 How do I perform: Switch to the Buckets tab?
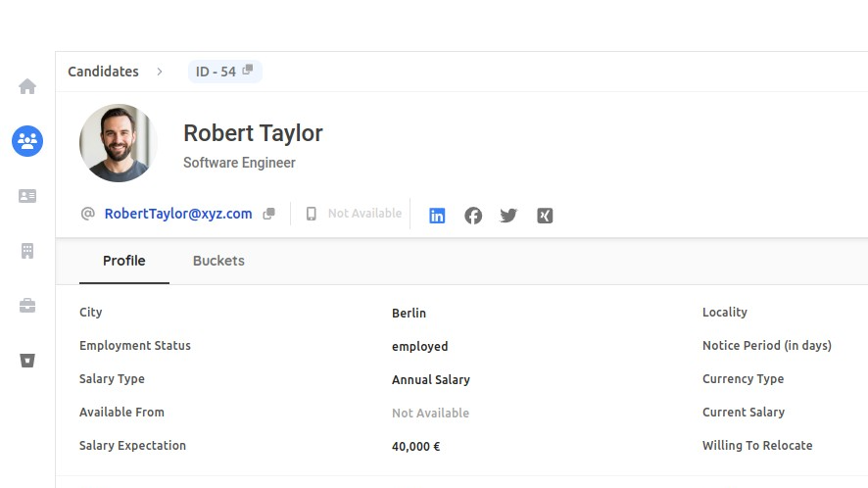coord(218,261)
